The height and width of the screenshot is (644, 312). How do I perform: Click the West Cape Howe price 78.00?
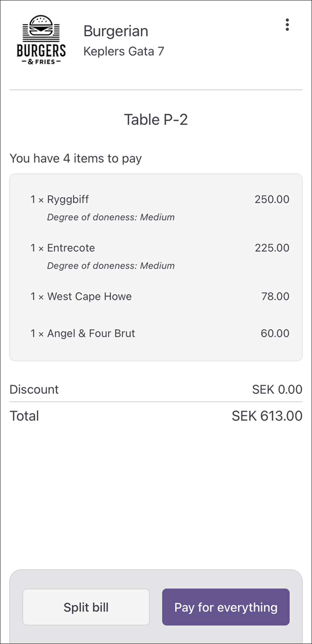(x=275, y=297)
